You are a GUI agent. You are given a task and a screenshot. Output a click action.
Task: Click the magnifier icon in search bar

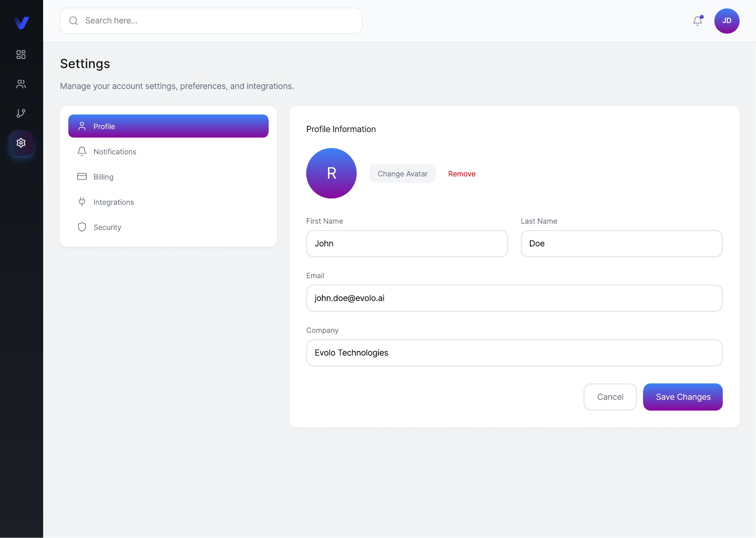click(73, 21)
